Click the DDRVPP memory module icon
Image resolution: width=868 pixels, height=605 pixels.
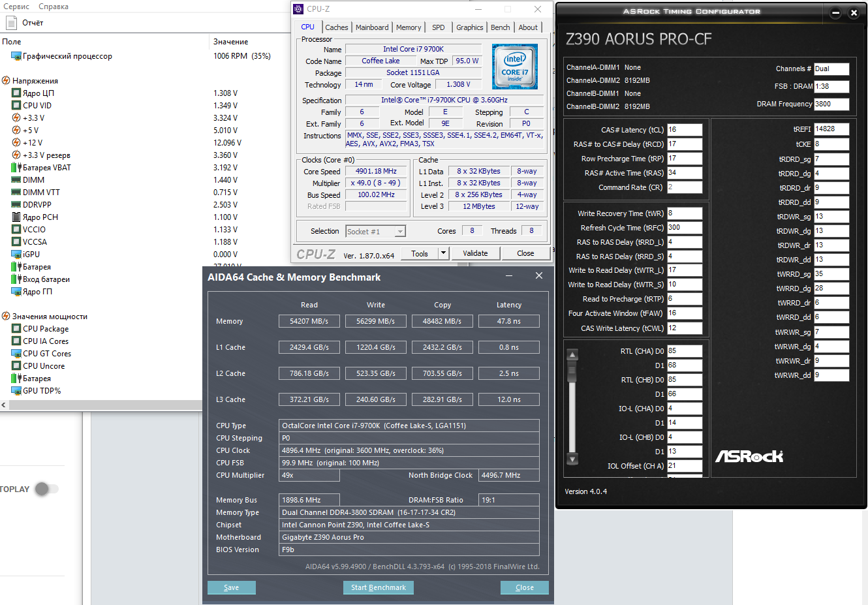tap(16, 205)
